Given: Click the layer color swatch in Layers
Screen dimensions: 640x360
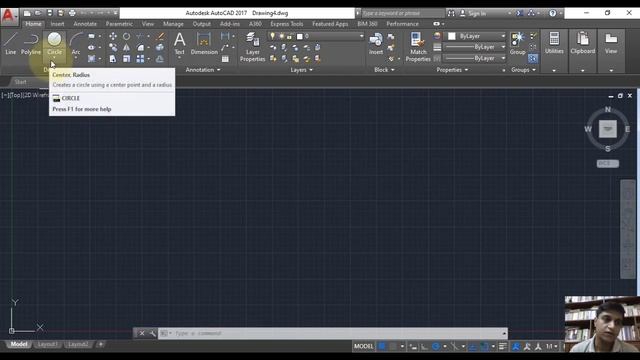Looking at the screenshot, I should point(300,36).
